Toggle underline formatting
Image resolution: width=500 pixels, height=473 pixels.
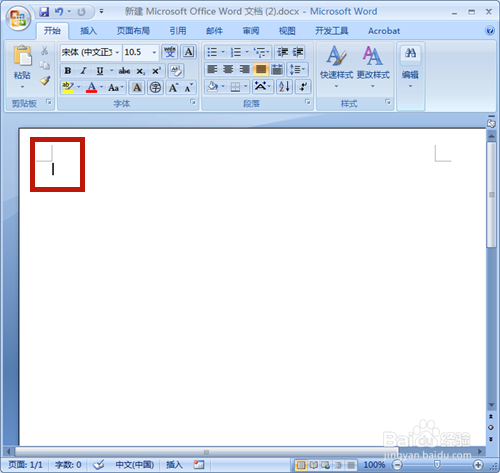coord(100,70)
